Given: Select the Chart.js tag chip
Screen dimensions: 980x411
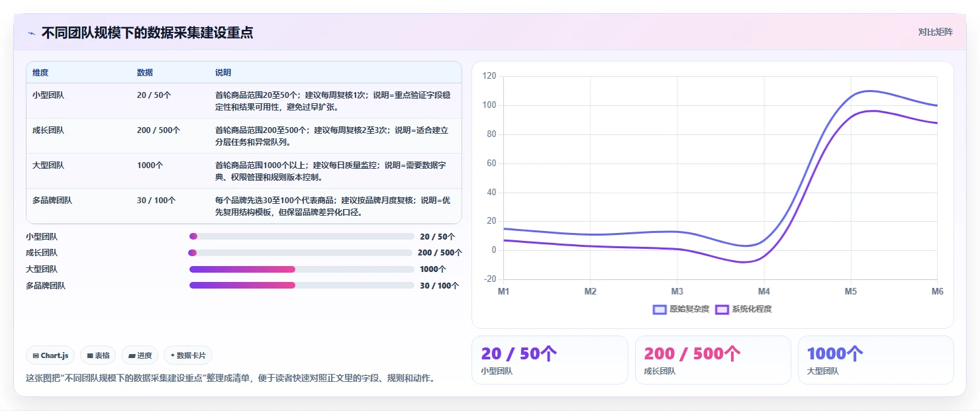Looking at the screenshot, I should 51,355.
